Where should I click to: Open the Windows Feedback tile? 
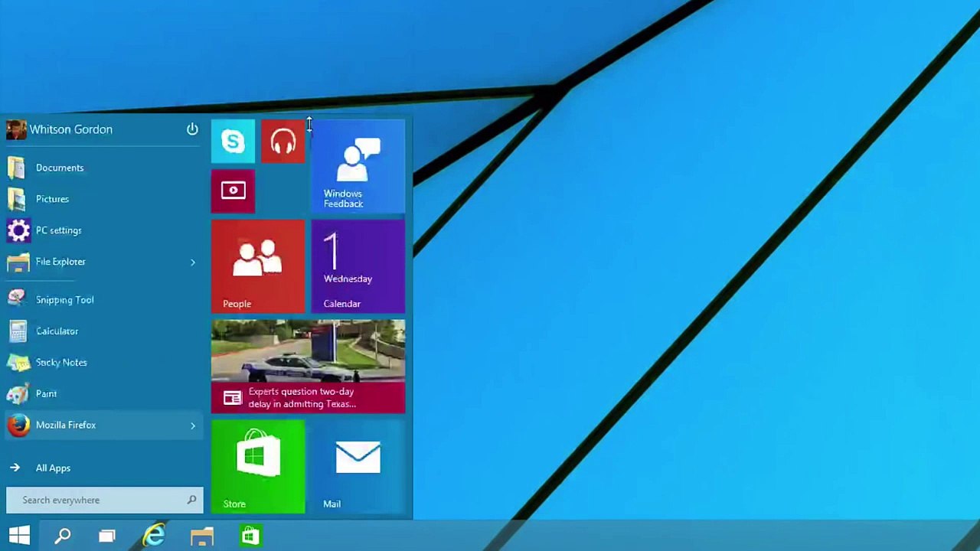(358, 166)
